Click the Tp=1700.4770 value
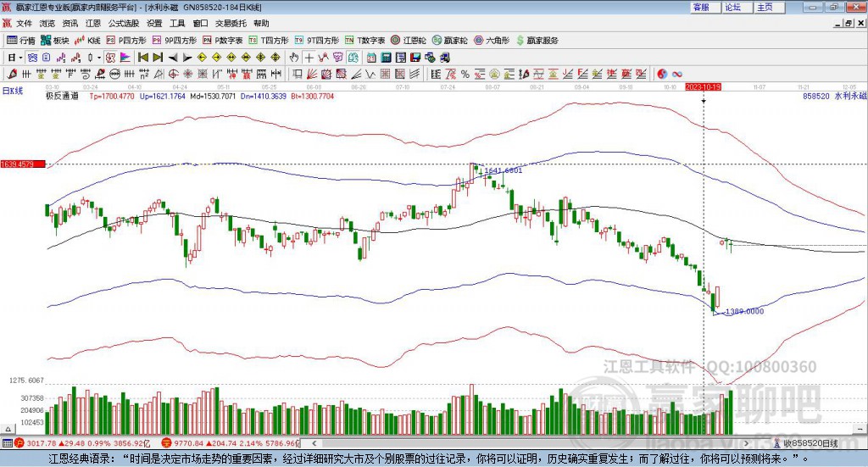The image size is (868, 467). [112, 96]
